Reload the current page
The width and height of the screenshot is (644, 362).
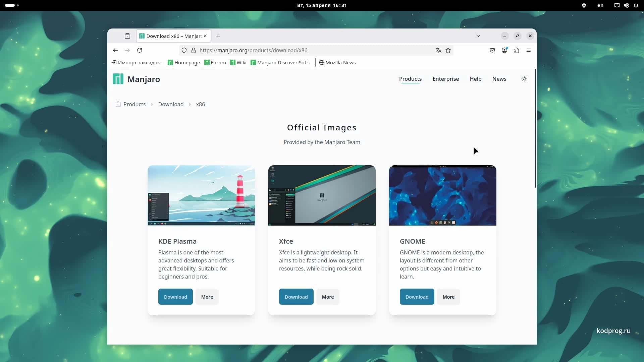(140, 50)
